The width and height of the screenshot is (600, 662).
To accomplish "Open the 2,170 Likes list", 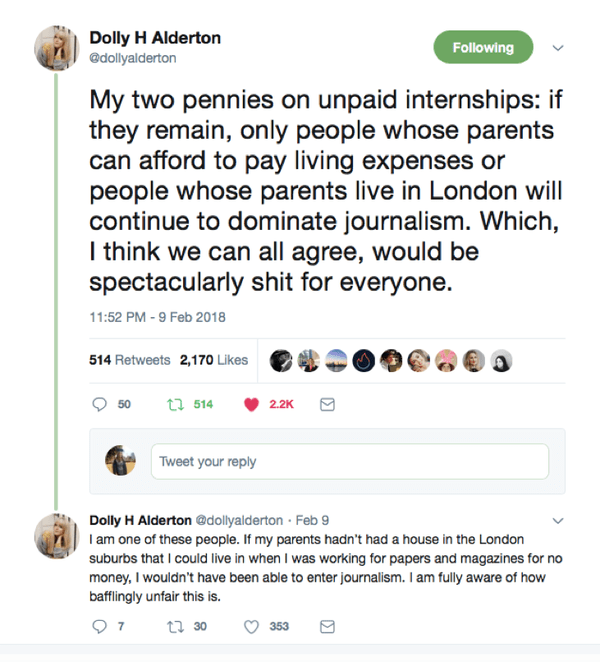I will pyautogui.click(x=213, y=360).
